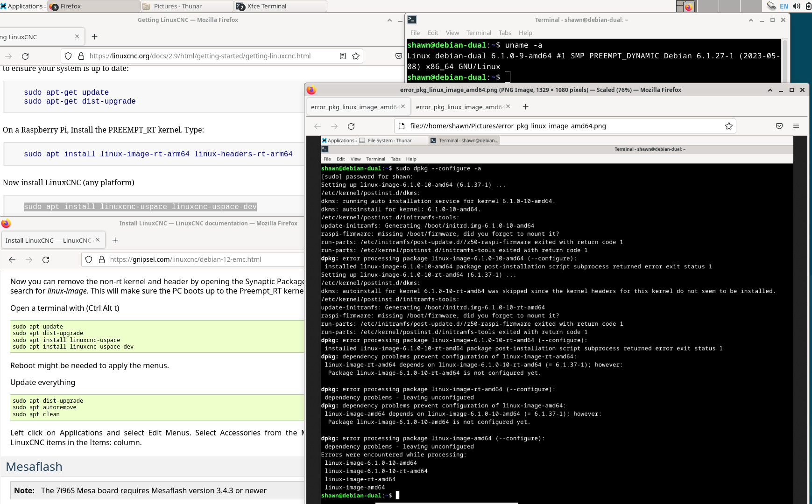Open the Xfce Applications menu
Screen dimensions: 812x504
[x=22, y=6]
